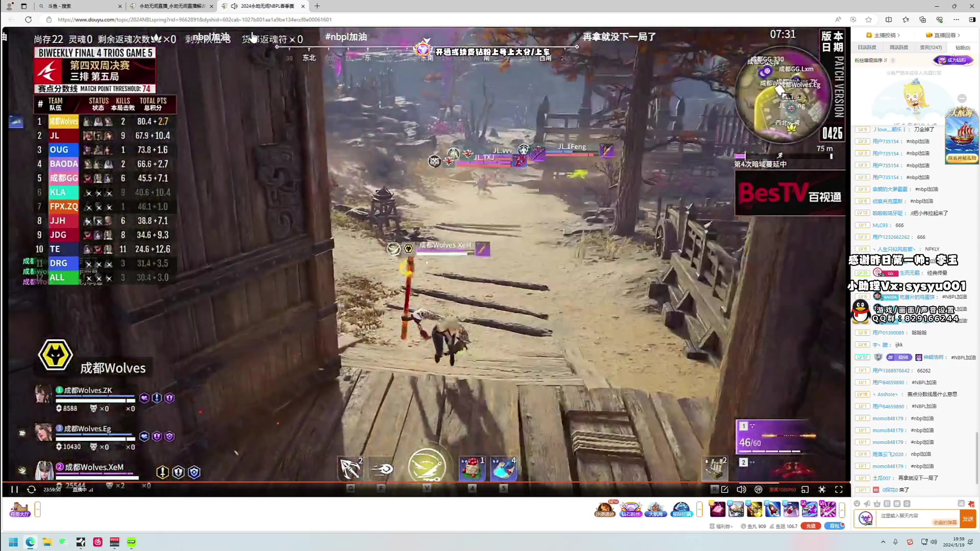Select the rocket gift icon
The height and width of the screenshot is (551, 980).
tap(773, 509)
